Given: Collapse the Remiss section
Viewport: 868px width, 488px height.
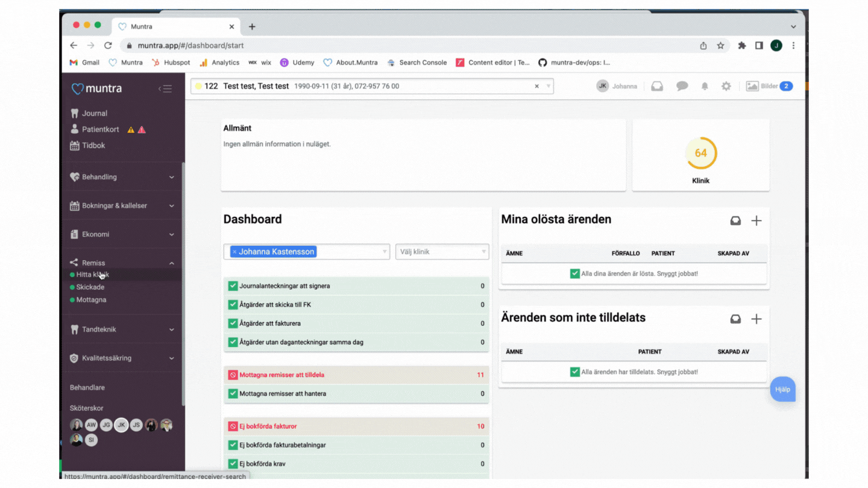Looking at the screenshot, I should pyautogui.click(x=122, y=263).
